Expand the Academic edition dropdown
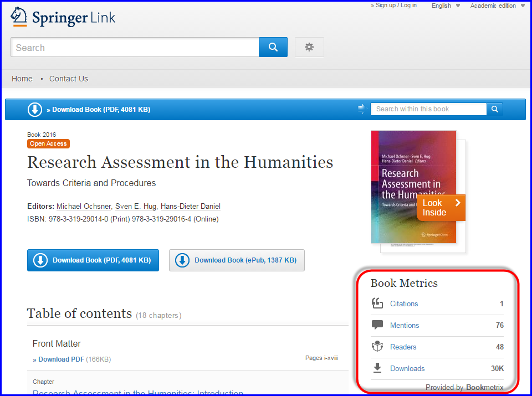 (x=494, y=6)
